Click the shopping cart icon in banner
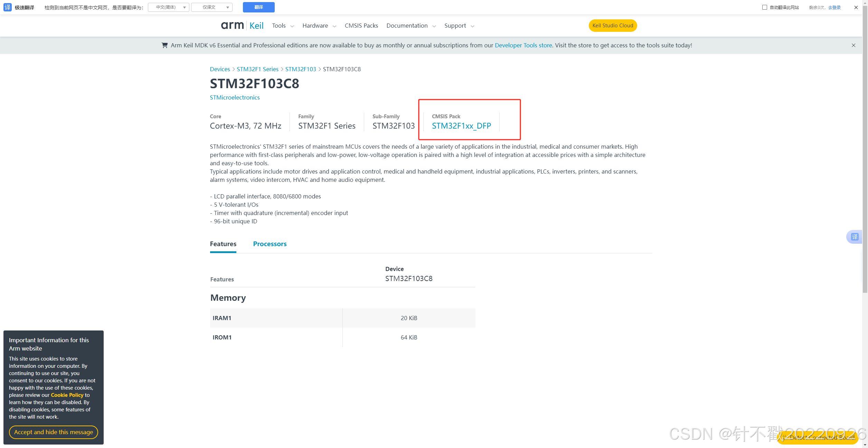The height and width of the screenshot is (448, 868). pos(165,45)
